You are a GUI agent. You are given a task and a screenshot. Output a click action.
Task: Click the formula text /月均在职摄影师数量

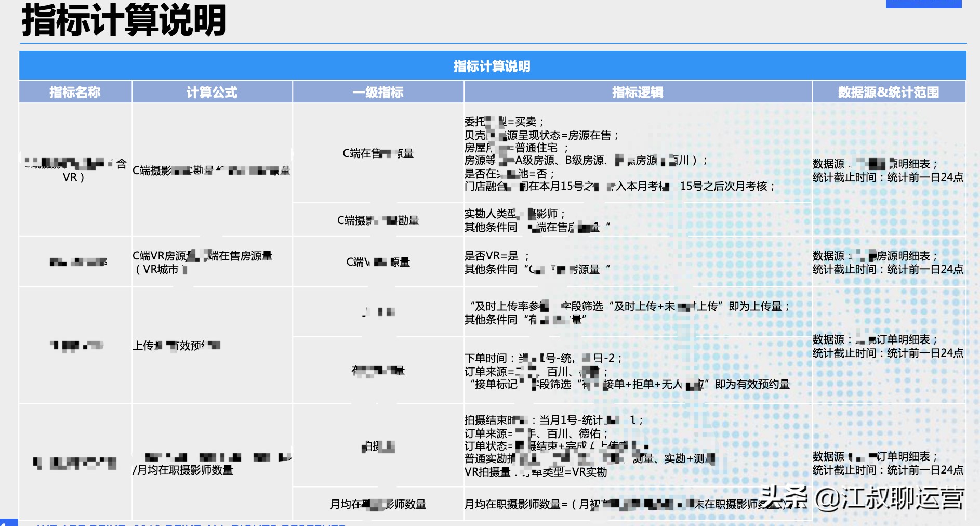click(x=183, y=470)
